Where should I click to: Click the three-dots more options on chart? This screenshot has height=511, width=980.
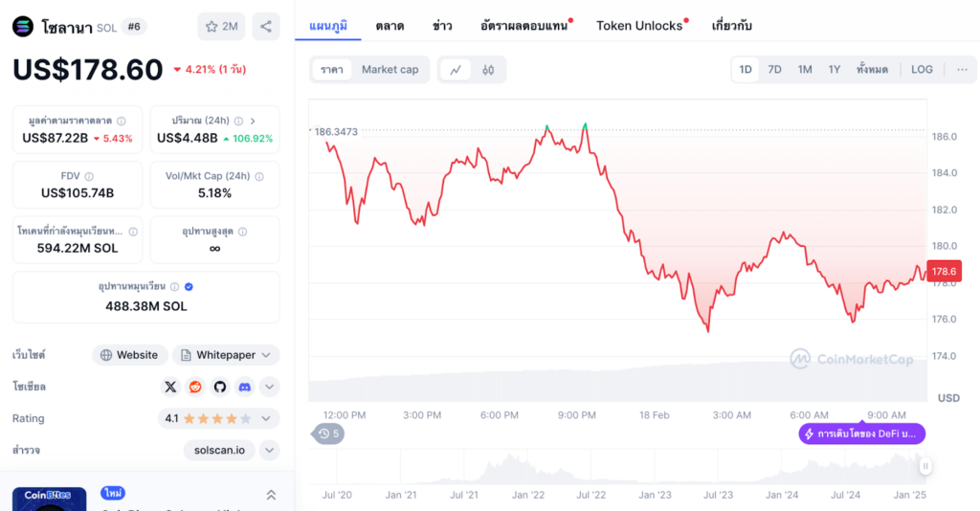(962, 70)
